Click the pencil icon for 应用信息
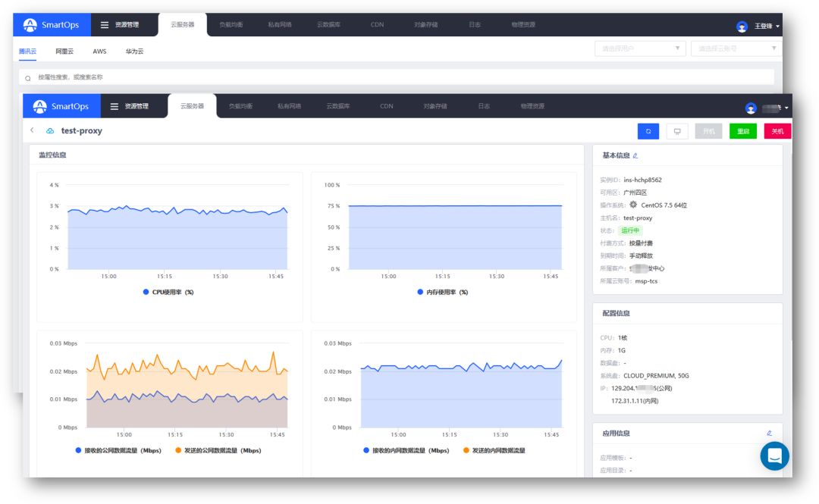This screenshot has height=504, width=819. point(770,433)
